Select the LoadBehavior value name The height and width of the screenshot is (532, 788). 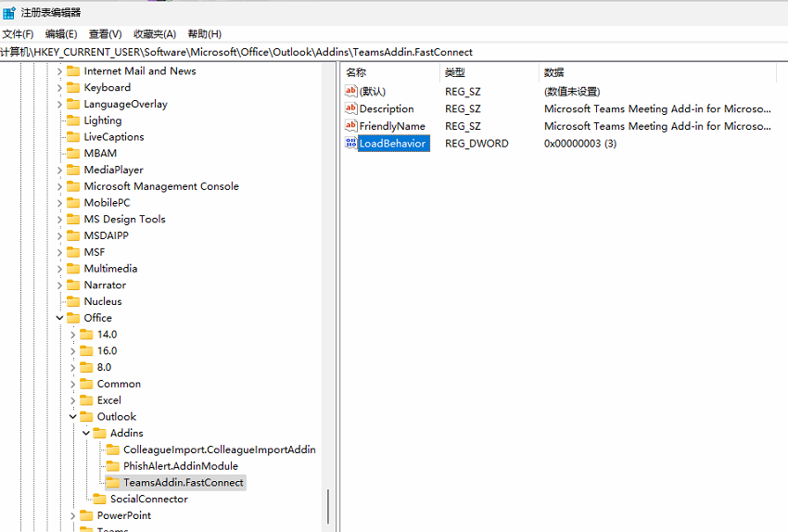click(x=392, y=144)
